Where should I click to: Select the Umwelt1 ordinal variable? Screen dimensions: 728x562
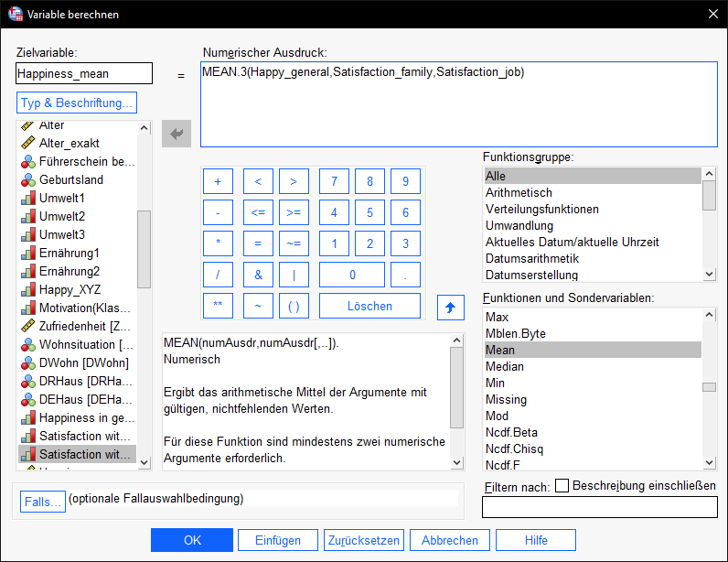point(77,198)
